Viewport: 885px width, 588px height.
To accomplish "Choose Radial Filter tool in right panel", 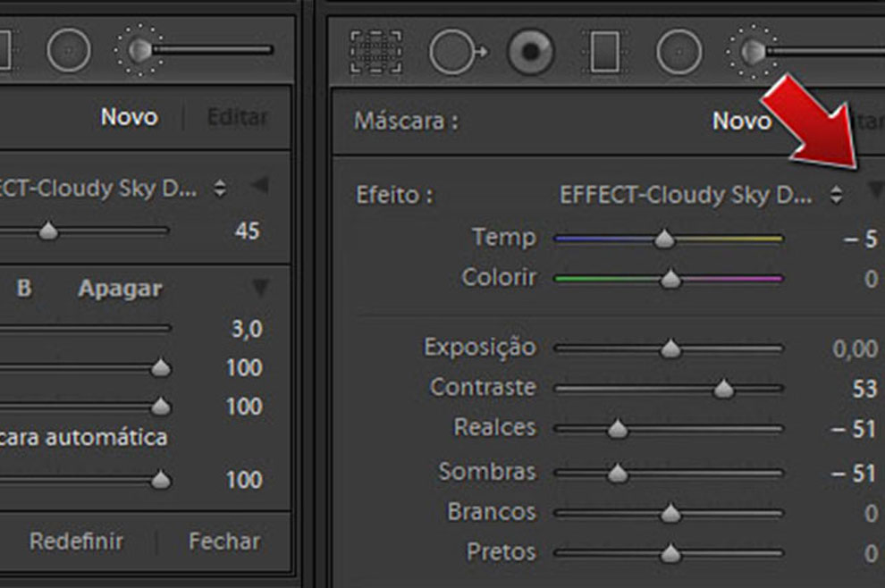I will tap(678, 52).
